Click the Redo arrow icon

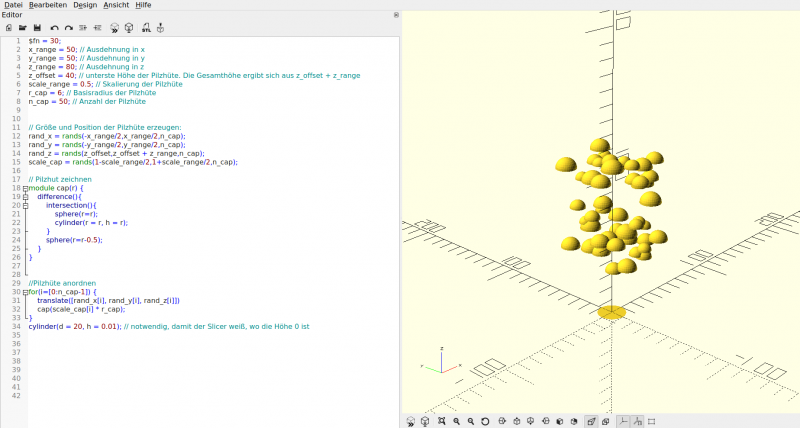pos(68,27)
